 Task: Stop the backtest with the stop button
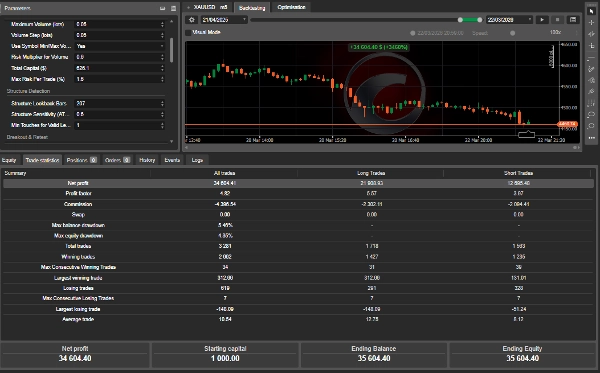click(557, 20)
